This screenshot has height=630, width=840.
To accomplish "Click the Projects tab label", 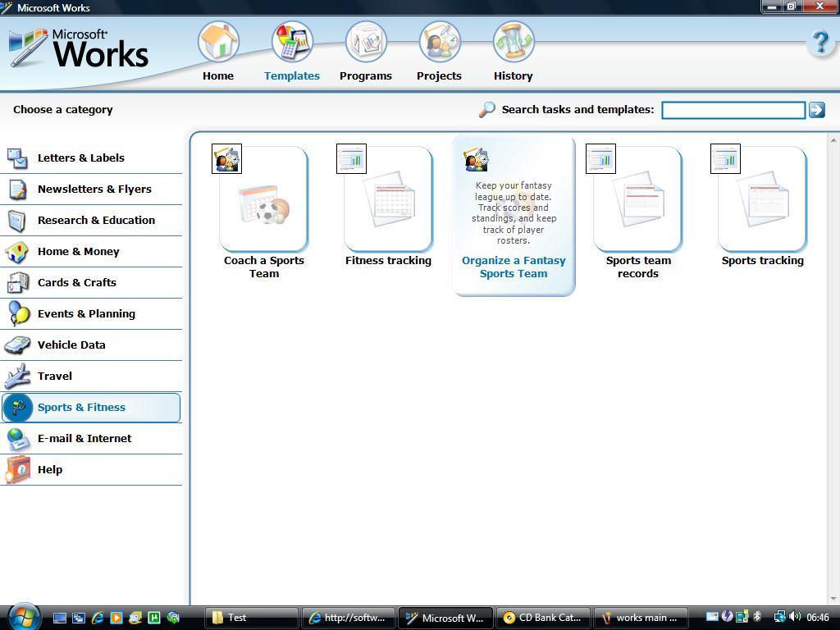I will tap(440, 75).
